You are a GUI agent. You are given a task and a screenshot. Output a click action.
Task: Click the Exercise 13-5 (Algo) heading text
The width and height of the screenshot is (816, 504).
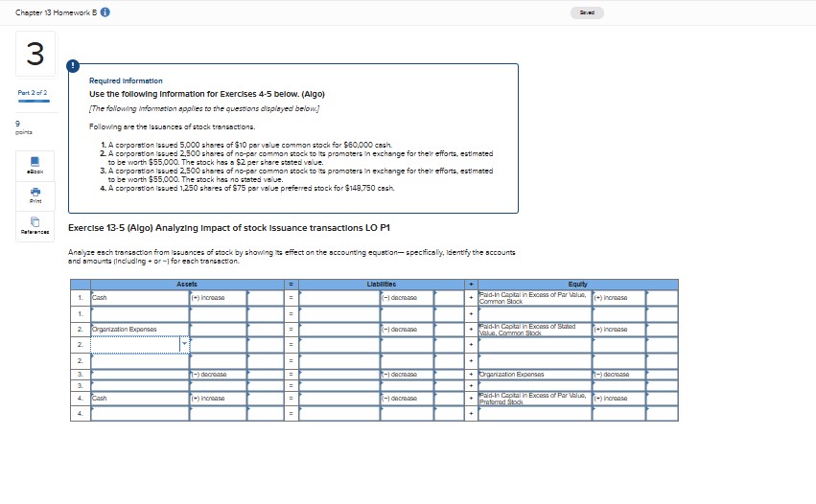229,228
